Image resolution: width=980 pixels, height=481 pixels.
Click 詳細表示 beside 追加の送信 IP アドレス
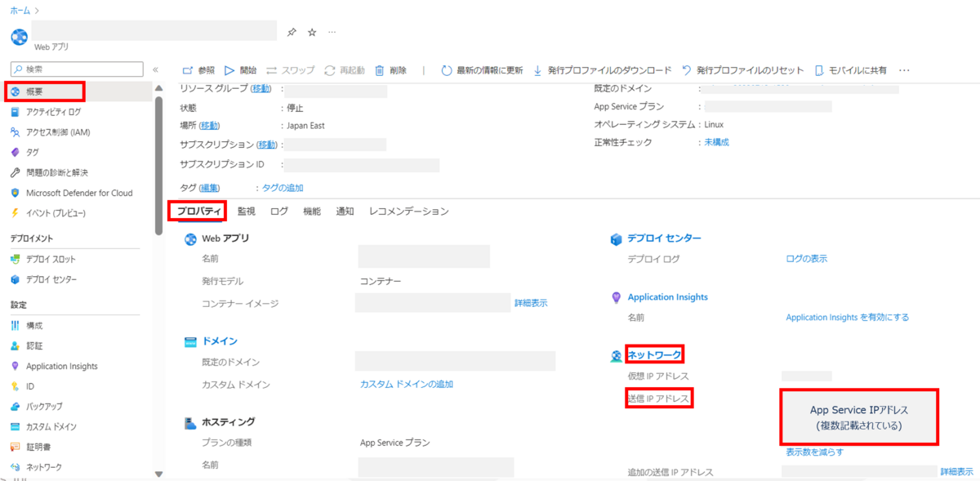(x=956, y=472)
